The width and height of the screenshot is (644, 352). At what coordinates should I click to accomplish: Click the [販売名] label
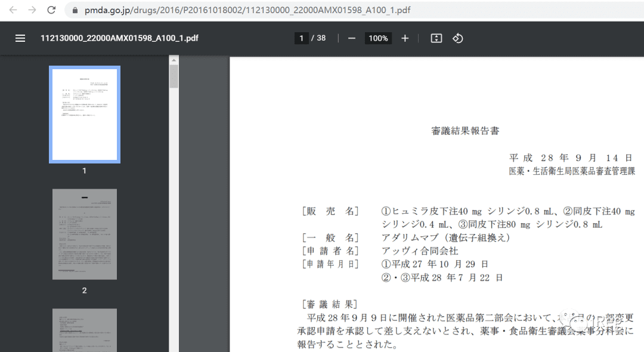330,211
